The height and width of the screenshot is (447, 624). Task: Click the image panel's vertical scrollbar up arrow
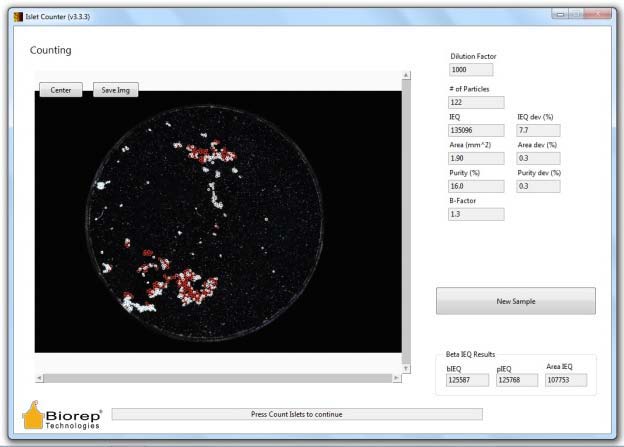[405, 76]
